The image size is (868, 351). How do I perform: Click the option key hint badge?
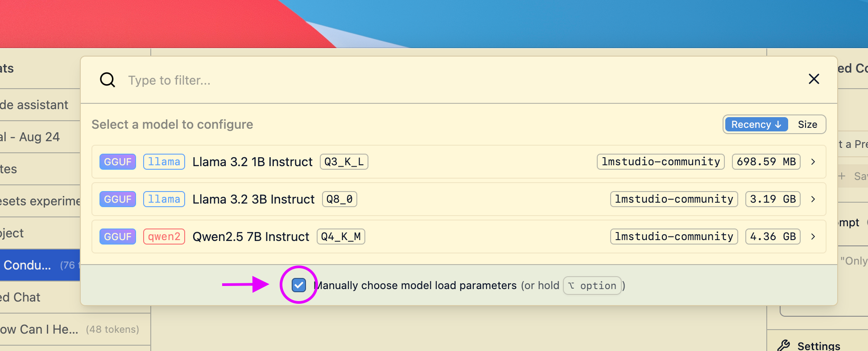592,286
